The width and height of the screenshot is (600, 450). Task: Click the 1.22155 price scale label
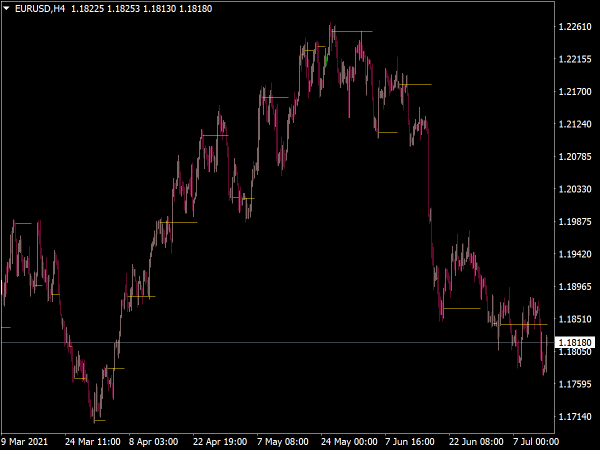coord(575,59)
